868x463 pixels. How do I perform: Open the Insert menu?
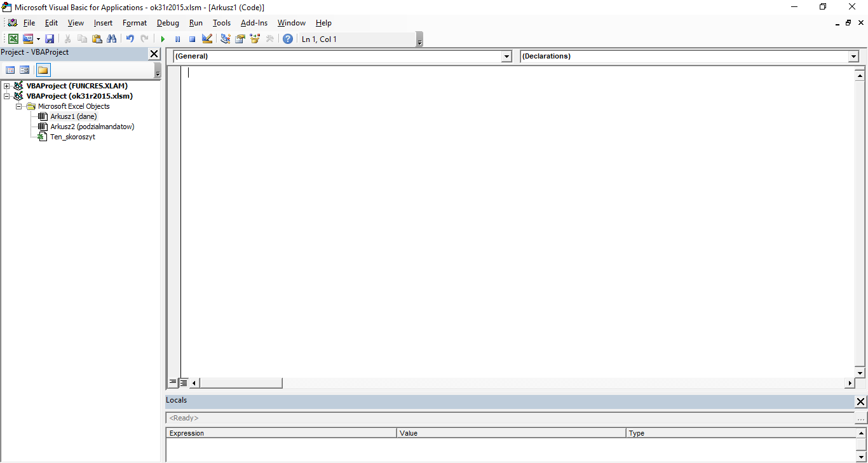click(x=103, y=23)
